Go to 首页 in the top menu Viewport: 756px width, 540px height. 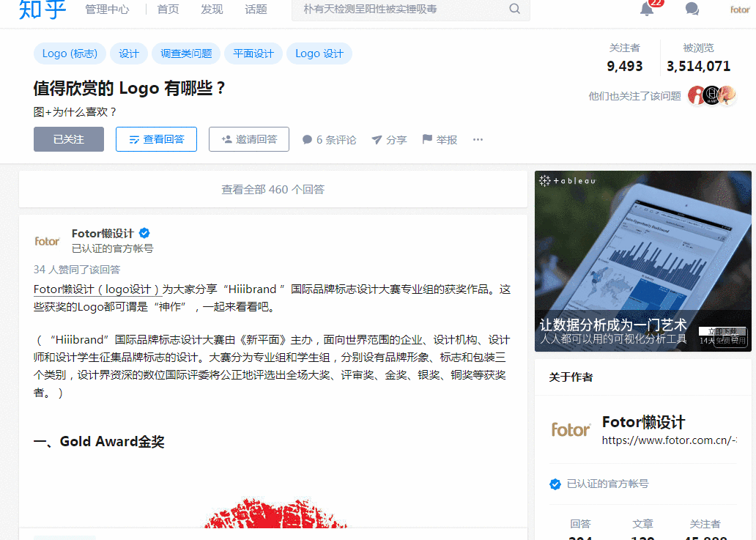pos(167,10)
